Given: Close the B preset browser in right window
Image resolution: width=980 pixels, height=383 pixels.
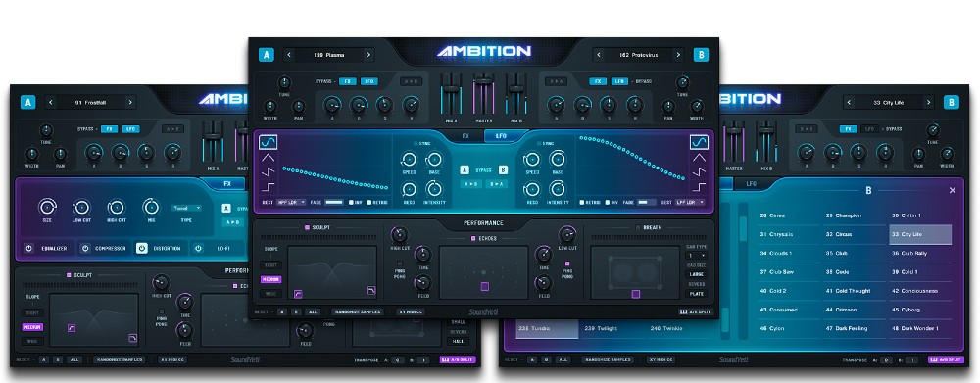Looking at the screenshot, I should tap(953, 191).
